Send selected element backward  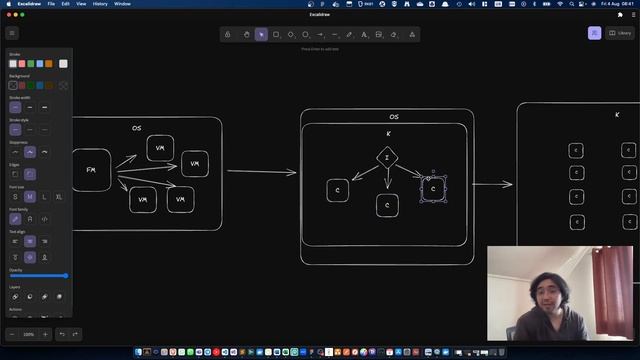tap(30, 297)
